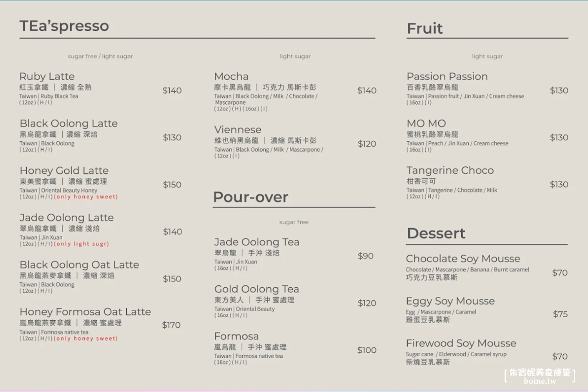Click the Formosa pour-over item name
This screenshot has width=588, height=392.
click(236, 336)
